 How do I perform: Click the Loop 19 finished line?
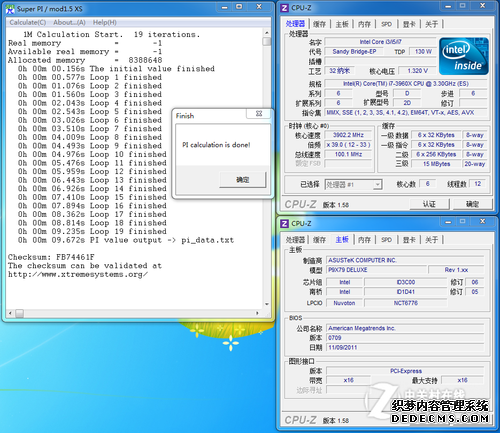[92, 231]
